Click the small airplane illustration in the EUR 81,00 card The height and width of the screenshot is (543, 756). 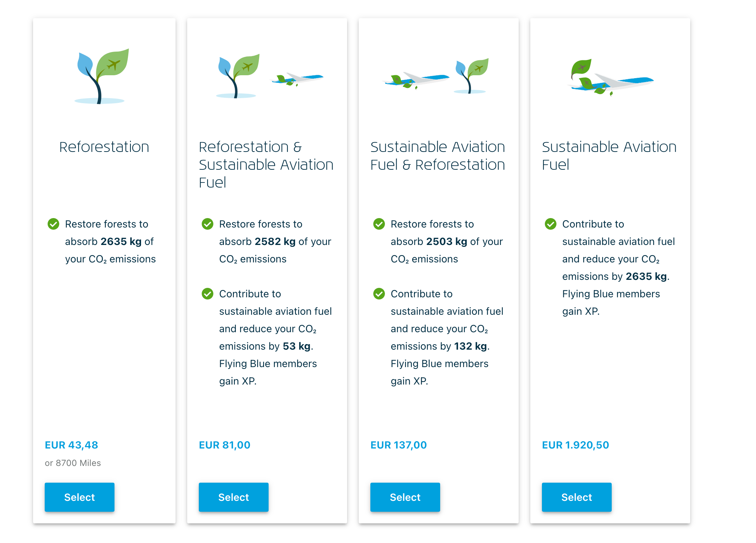[x=297, y=79]
